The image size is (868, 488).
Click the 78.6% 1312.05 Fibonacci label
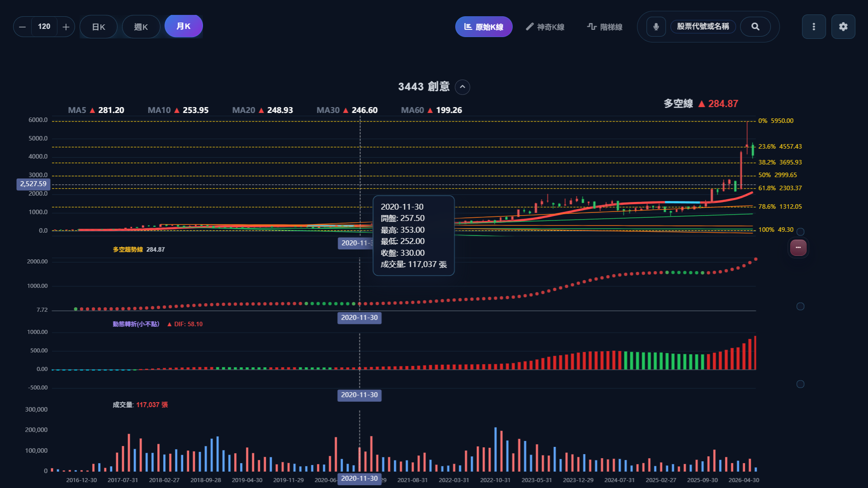click(x=780, y=206)
